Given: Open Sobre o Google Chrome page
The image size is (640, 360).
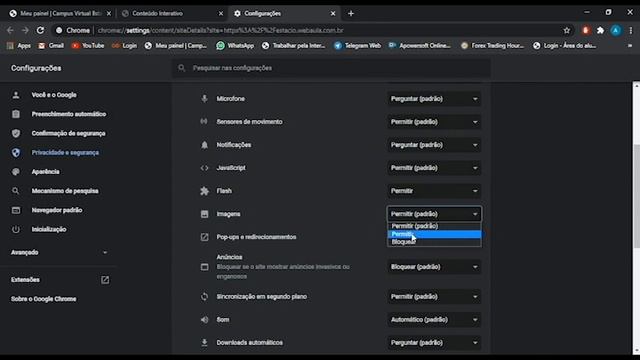Looking at the screenshot, I should click(x=43, y=299).
